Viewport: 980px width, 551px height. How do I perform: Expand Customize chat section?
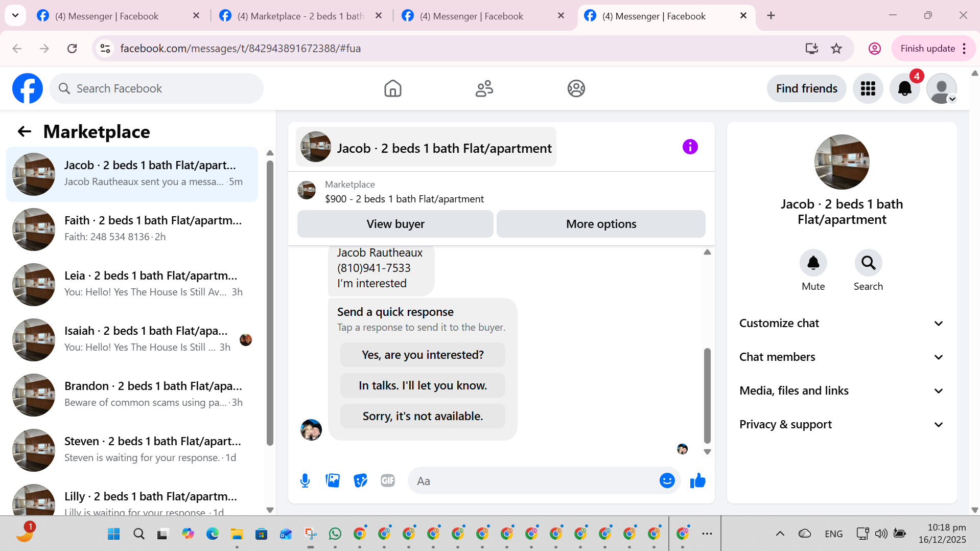[x=842, y=324]
